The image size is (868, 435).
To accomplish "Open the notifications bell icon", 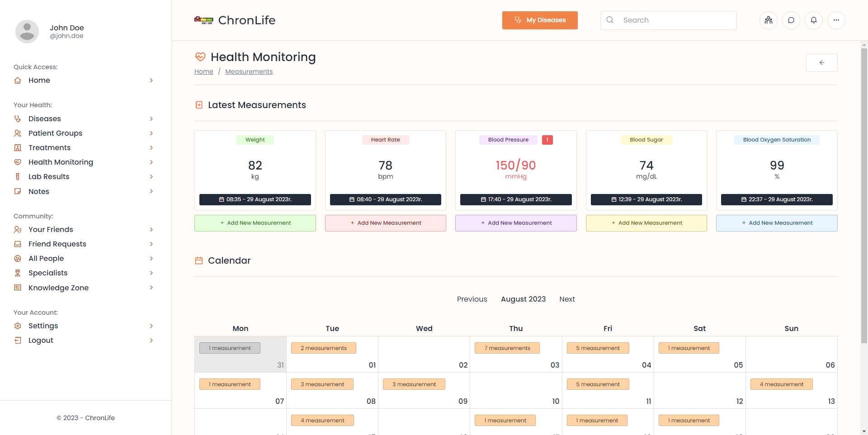I will coord(814,20).
